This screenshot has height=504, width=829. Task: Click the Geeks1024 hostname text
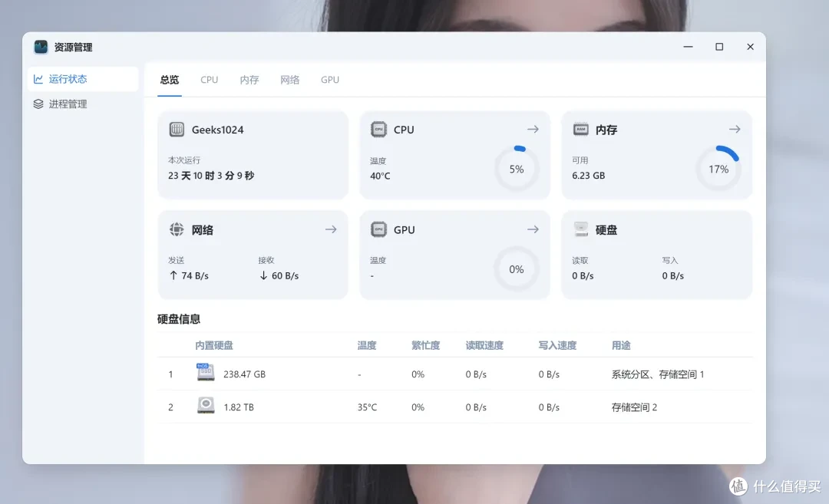coord(217,130)
